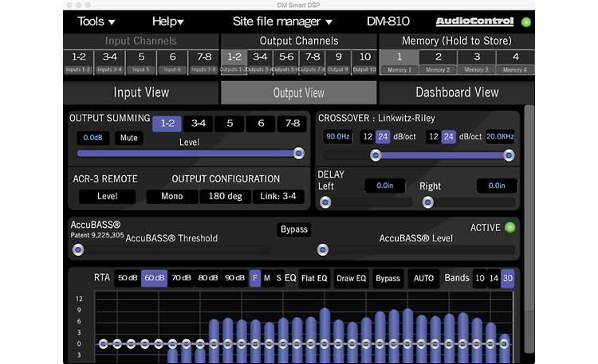The image size is (598, 364).
Task: Recall Memory 3 preset
Action: click(476, 62)
